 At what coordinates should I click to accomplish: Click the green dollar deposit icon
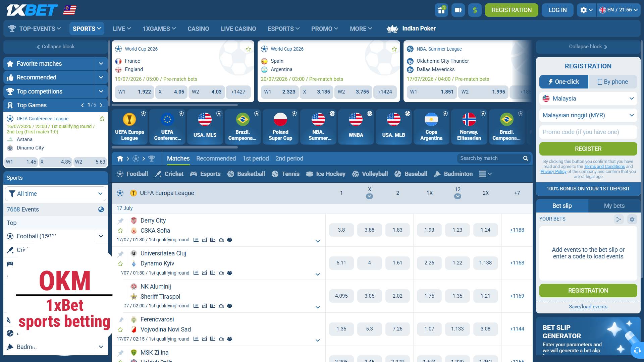pos(475,10)
